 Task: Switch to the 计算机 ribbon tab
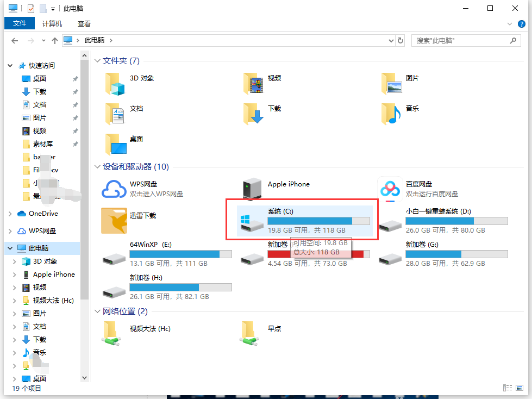click(51, 23)
